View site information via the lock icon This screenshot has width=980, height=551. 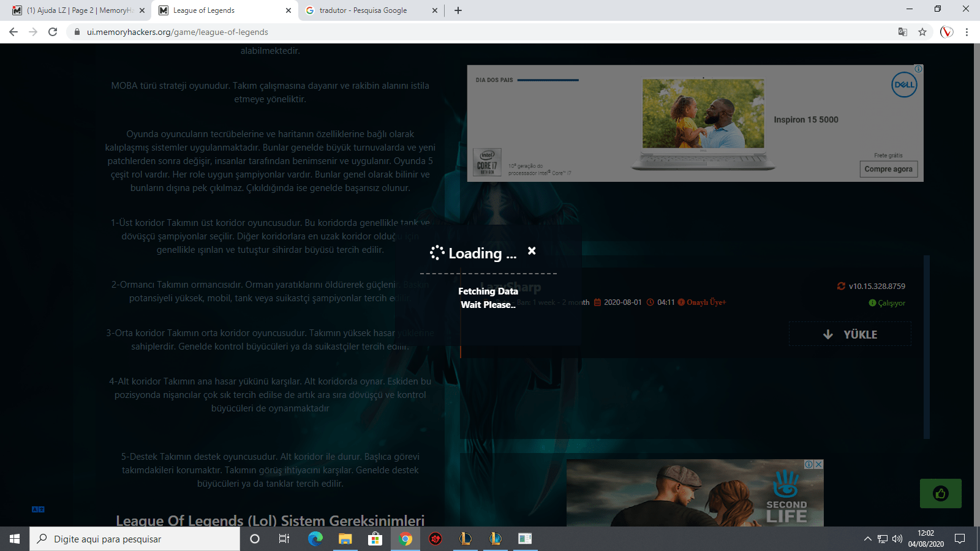77,32
